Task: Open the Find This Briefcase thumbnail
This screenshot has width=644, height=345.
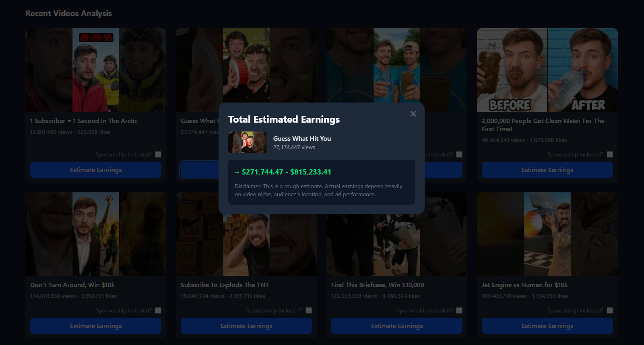Action: click(397, 245)
